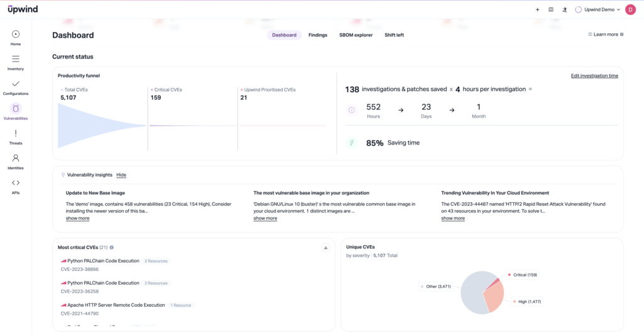Image resolution: width=644 pixels, height=335 pixels.
Task: Hide the Vulnerability insights section
Action: 121,175
